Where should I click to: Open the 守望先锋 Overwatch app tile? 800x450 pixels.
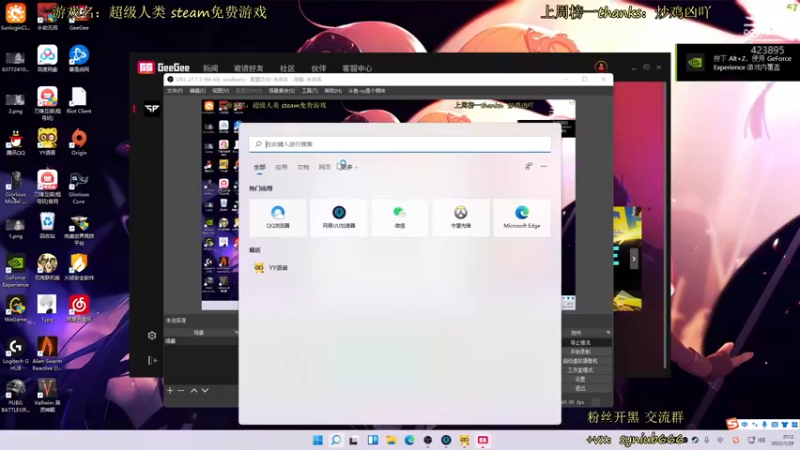click(x=461, y=218)
